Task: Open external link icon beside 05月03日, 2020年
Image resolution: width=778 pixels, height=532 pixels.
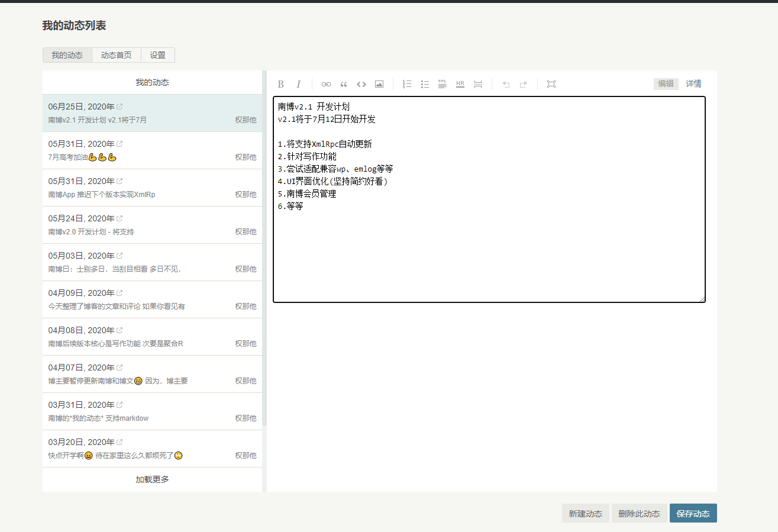Action: coord(120,256)
